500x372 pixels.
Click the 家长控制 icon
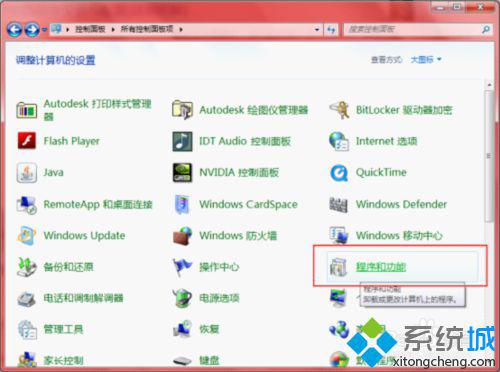click(27, 360)
